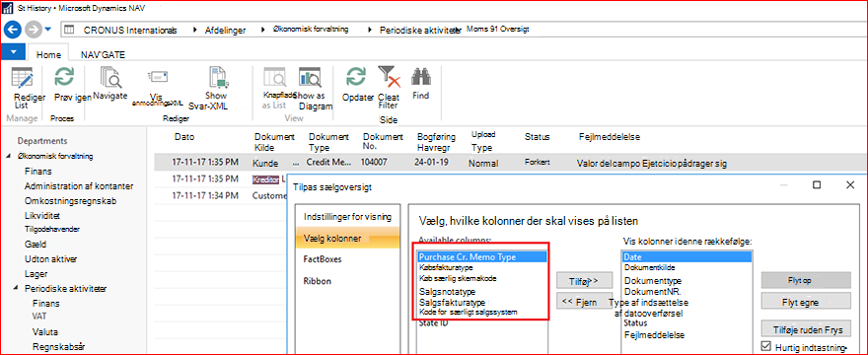Open Gæld in sidebar
The height and width of the screenshot is (355, 868).
[36, 245]
